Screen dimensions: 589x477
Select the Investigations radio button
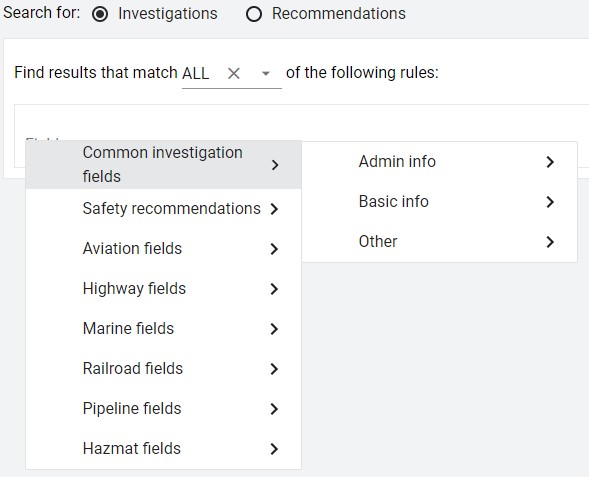[x=100, y=14]
